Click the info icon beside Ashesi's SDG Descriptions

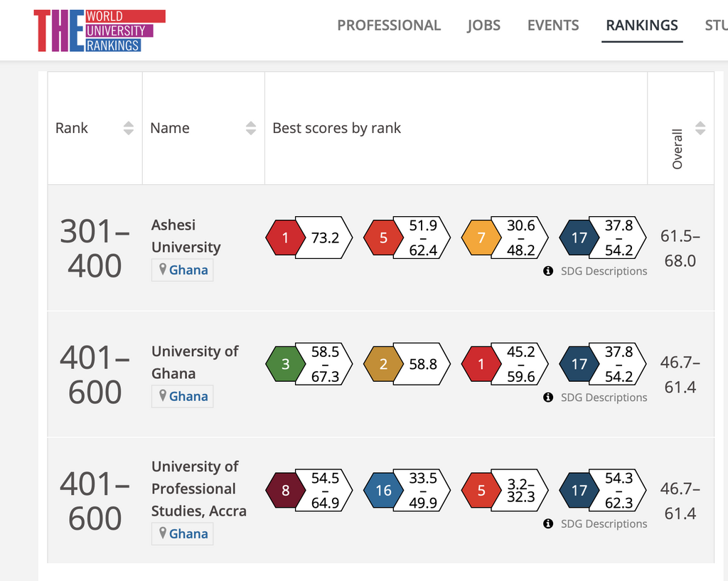(548, 271)
